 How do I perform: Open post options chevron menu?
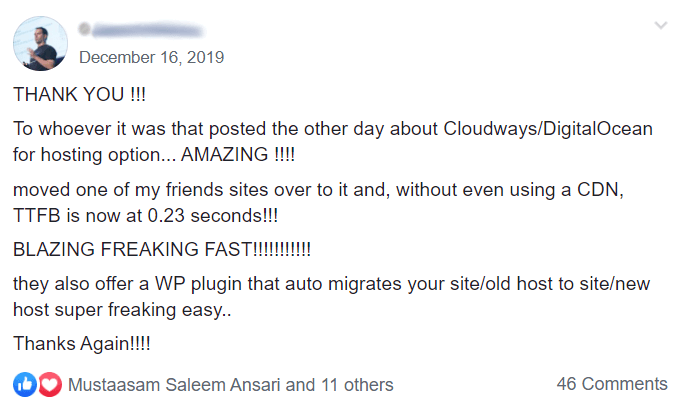point(659,24)
